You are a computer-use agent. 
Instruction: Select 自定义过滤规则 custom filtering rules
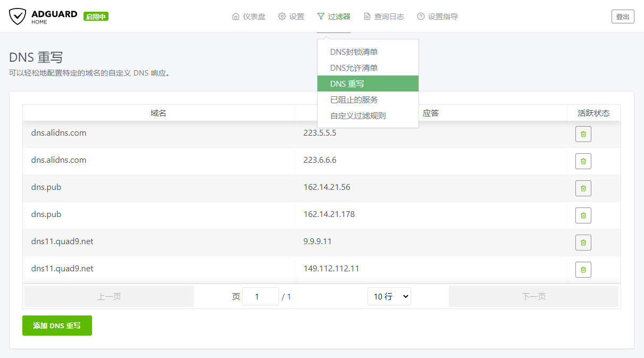pyautogui.click(x=357, y=116)
